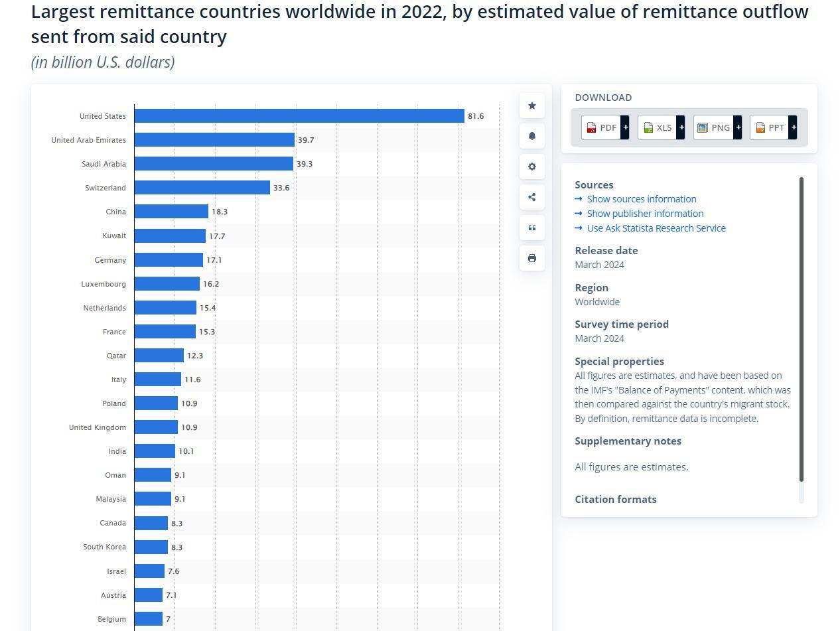Open the Show publisher information link
Image resolution: width=840 pixels, height=631 pixels.
[x=645, y=213]
